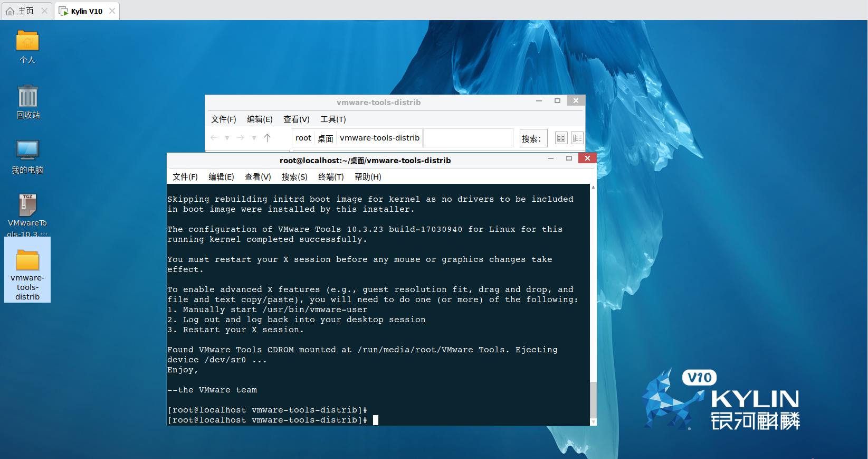Viewport: 868px width, 459px height.
Task: Click the 搜索 button in the file manager
Action: 533,138
